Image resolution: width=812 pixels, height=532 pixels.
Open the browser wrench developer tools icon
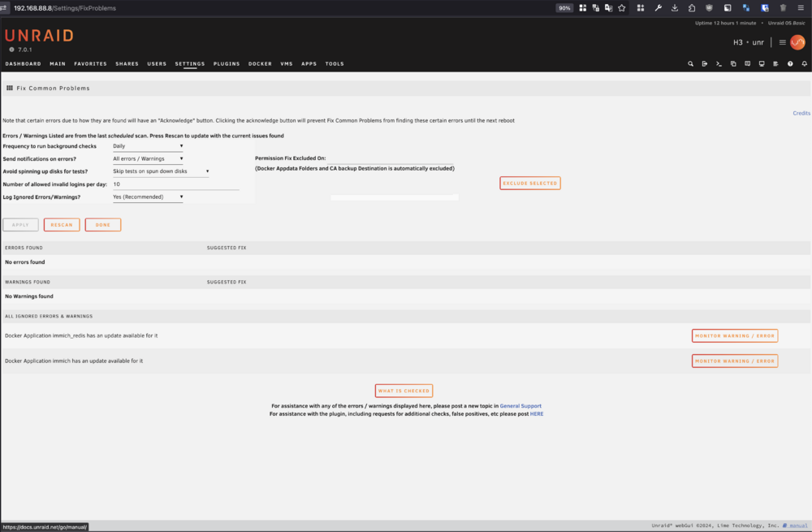(x=659, y=8)
